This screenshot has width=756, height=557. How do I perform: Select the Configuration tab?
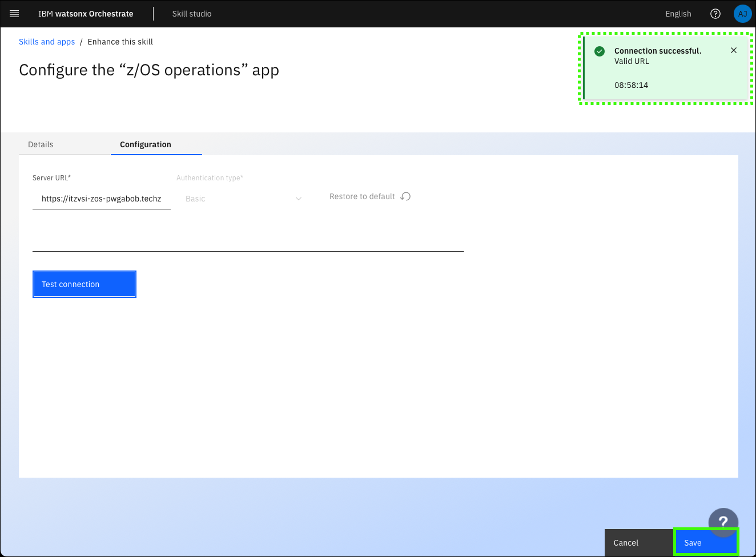point(146,144)
